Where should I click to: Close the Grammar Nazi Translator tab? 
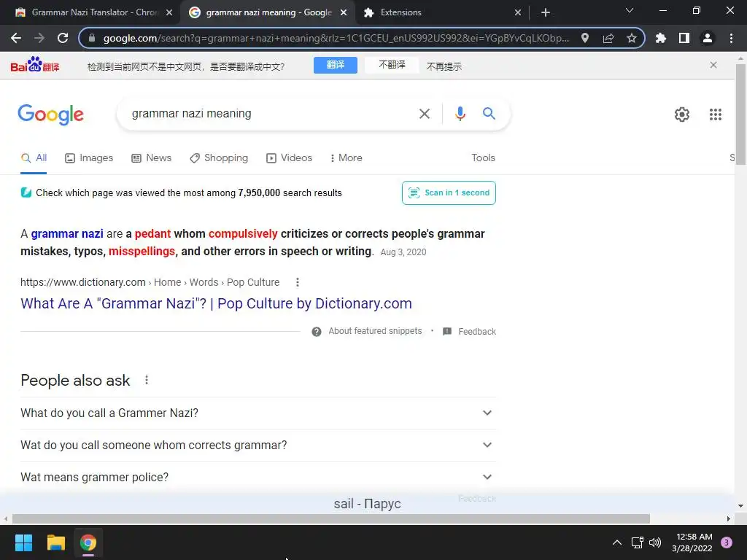click(169, 12)
